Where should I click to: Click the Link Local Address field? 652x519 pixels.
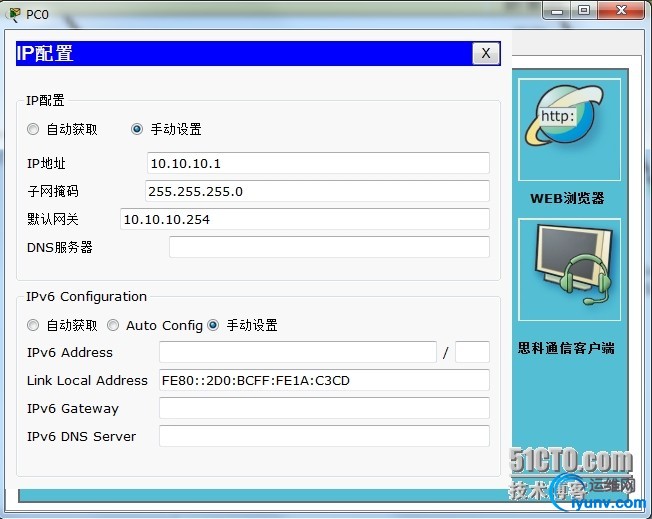click(x=324, y=380)
